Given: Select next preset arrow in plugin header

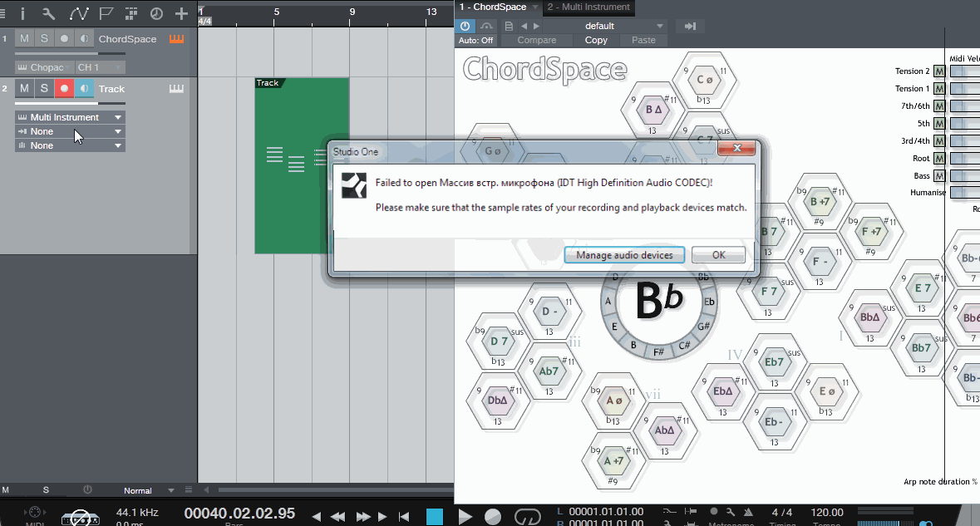Looking at the screenshot, I should pos(536,26).
